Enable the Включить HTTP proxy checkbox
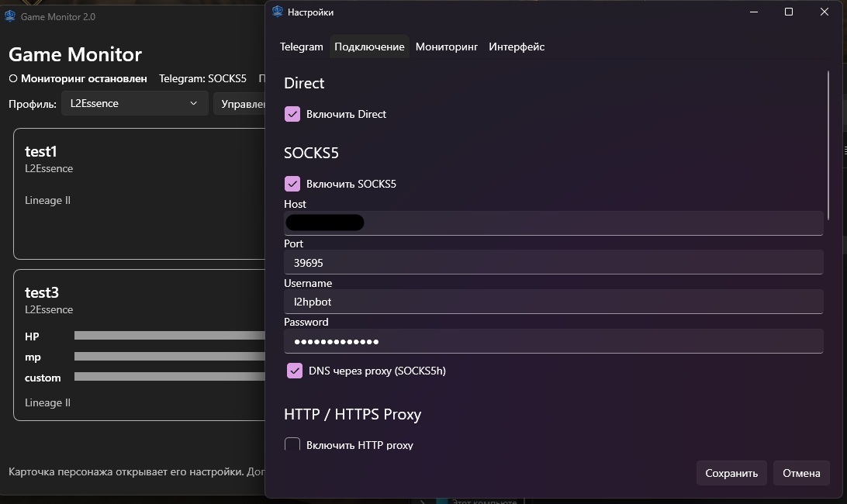Viewport: 847px width, 504px height. [x=292, y=444]
